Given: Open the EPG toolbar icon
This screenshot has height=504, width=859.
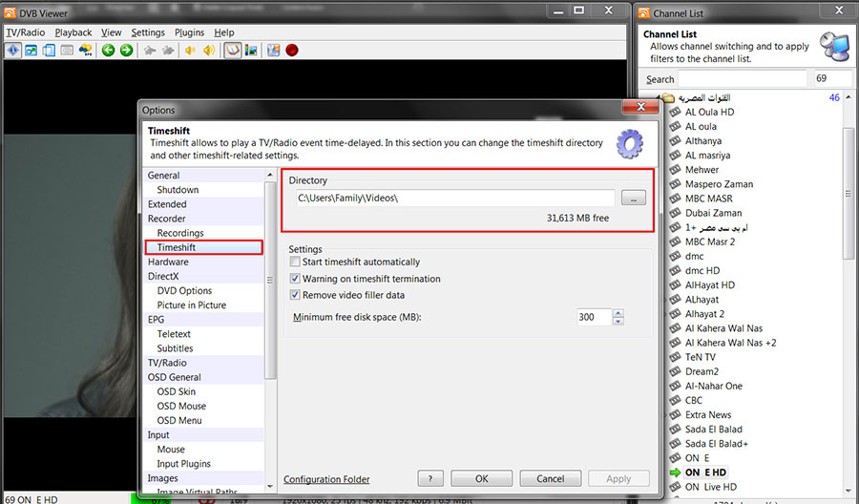Looking at the screenshot, I should click(x=85, y=51).
